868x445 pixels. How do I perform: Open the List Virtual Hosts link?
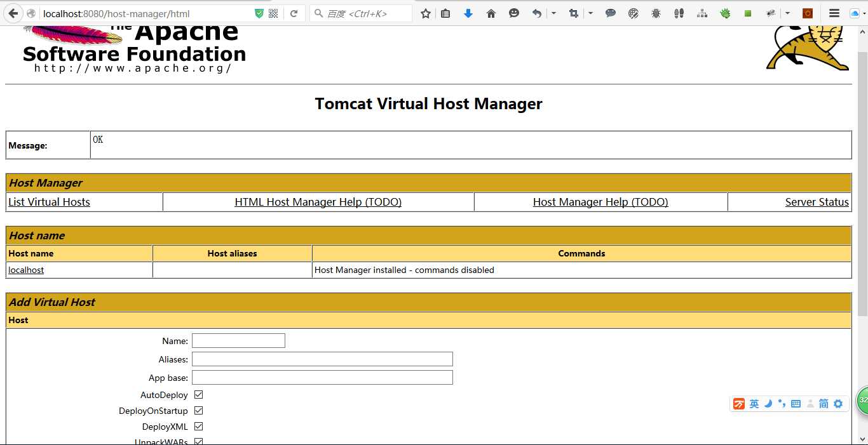49,202
